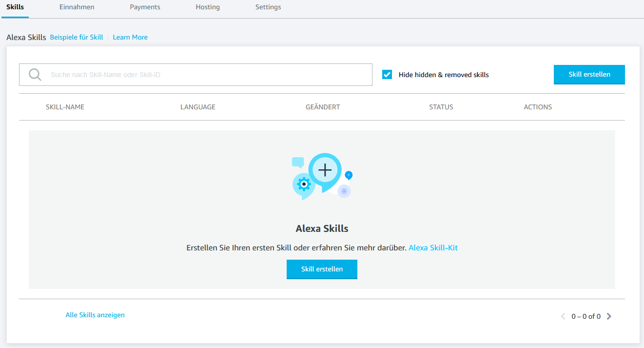Click the Alexa Skills page title text
The width and height of the screenshot is (644, 348).
(26, 37)
